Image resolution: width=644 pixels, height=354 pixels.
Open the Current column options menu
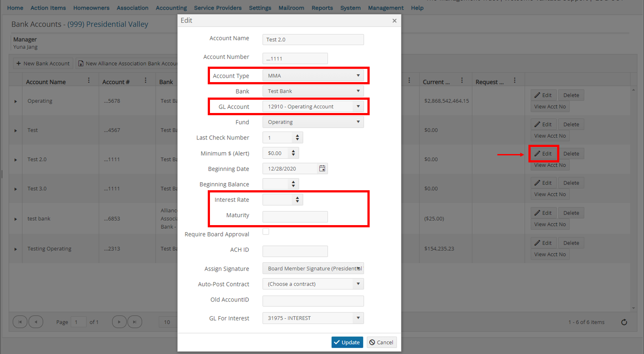461,80
